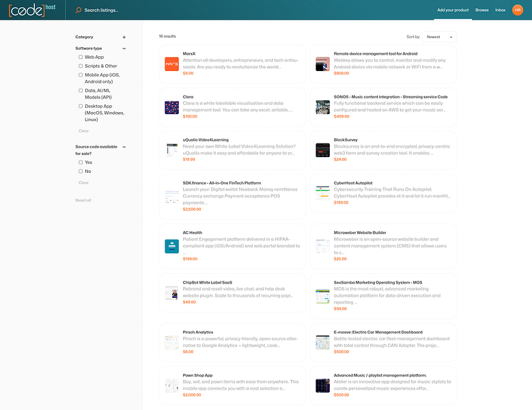
Task: Click the code host logo
Action: tap(32, 10)
